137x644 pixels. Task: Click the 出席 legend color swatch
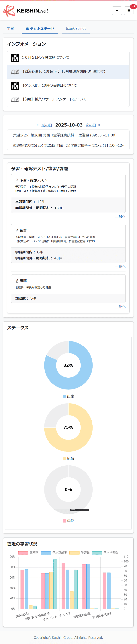point(64,396)
